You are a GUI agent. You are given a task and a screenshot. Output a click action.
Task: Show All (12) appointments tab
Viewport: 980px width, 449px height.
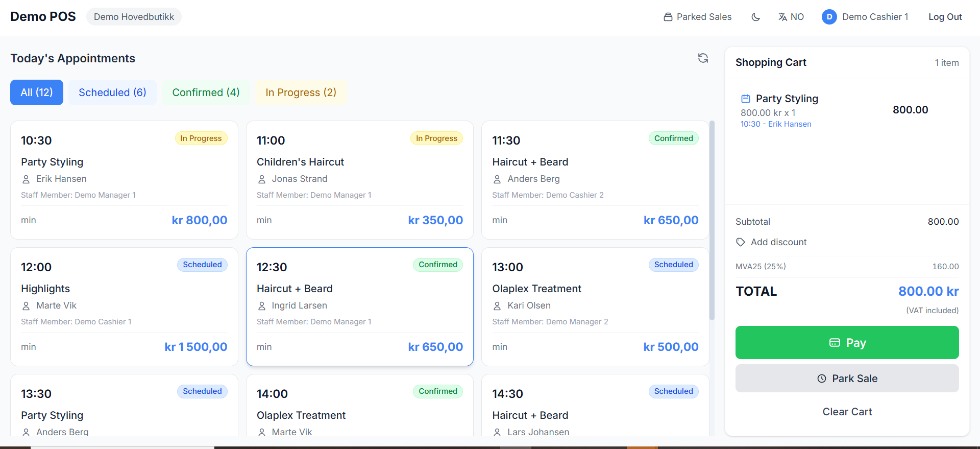[x=37, y=92]
